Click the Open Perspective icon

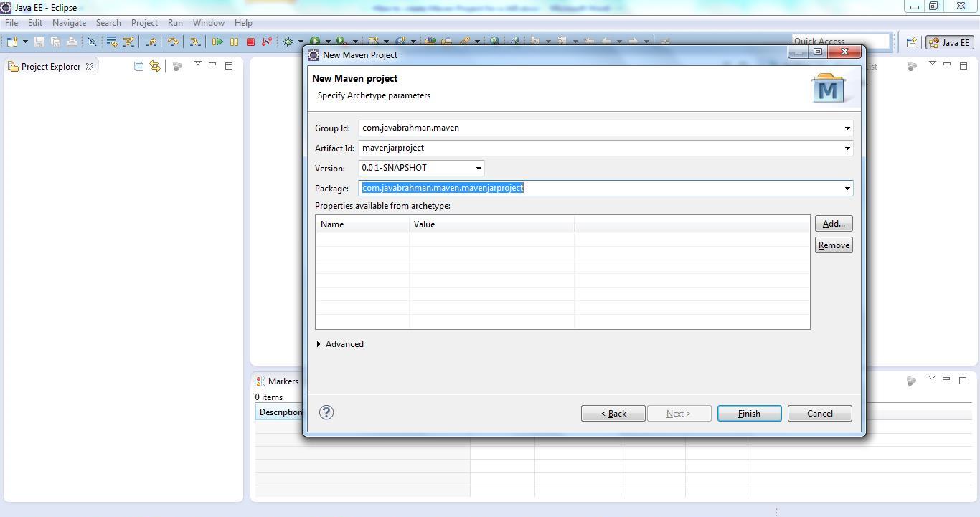coord(911,42)
